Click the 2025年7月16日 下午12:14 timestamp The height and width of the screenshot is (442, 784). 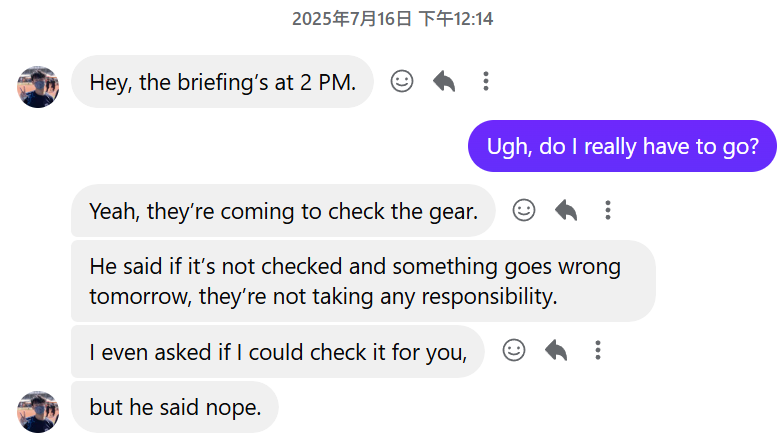click(392, 19)
